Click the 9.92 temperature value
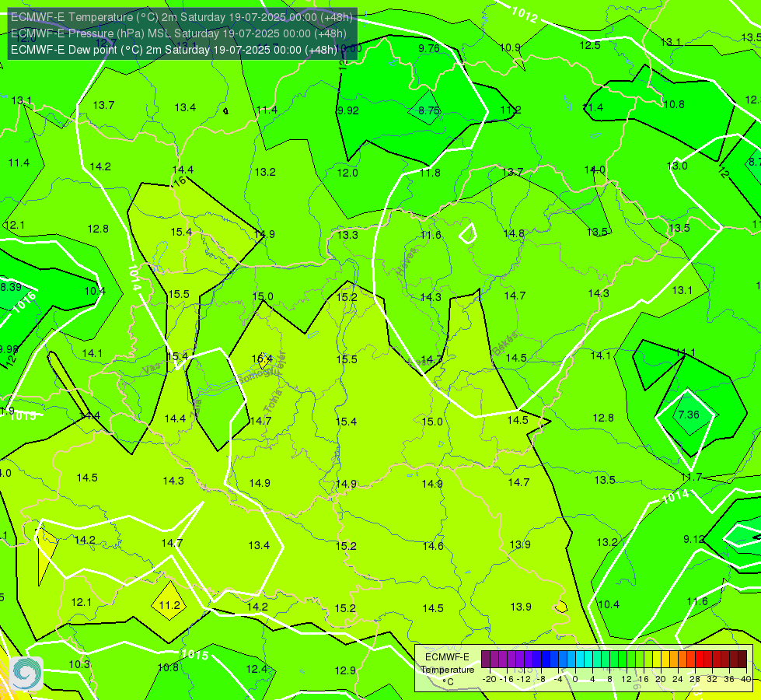 (x=348, y=110)
